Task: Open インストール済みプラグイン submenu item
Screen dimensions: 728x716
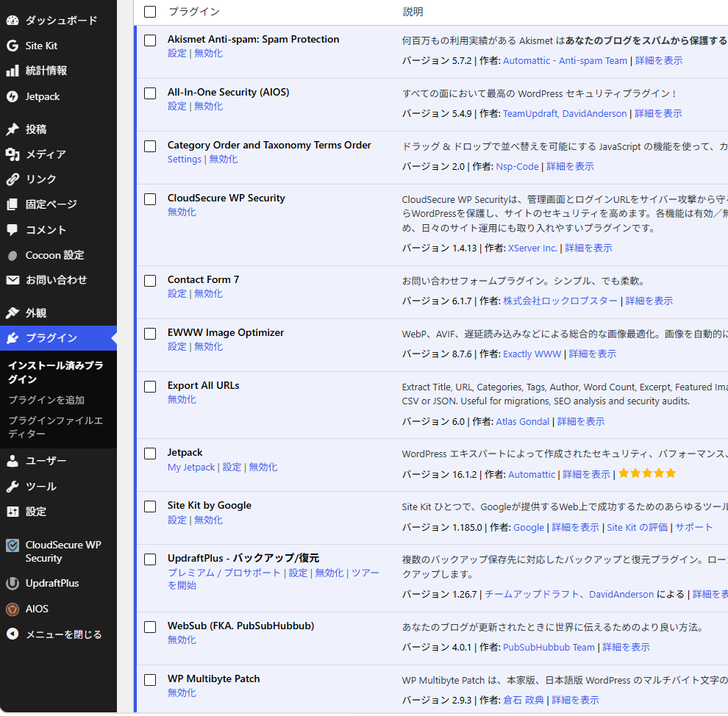Action: click(x=56, y=372)
